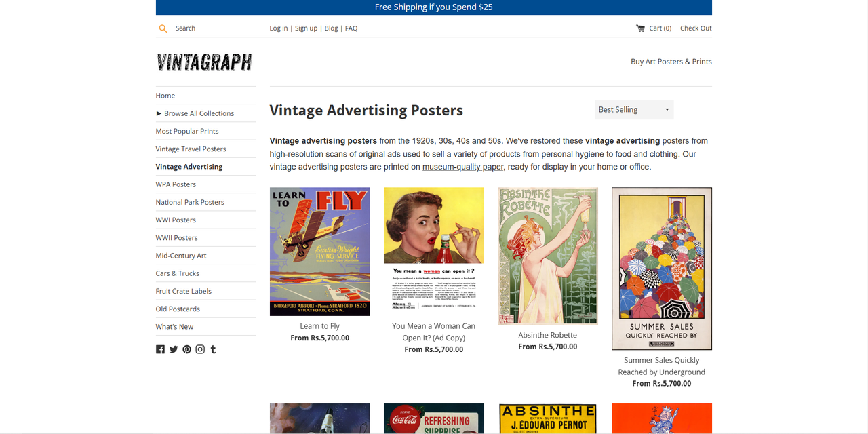
Task: Open the Summer Sales umbrellas poster thumbnail
Action: [x=662, y=269]
